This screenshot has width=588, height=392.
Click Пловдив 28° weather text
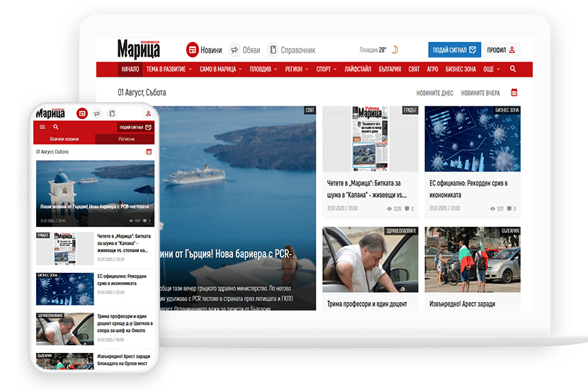[373, 50]
